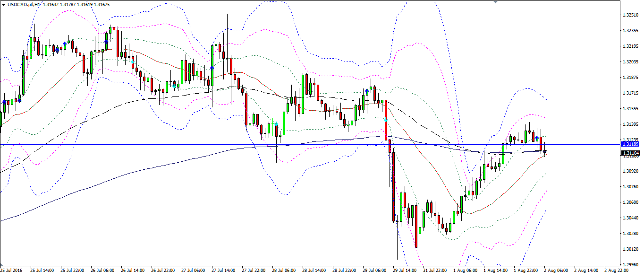Click the 28 Jul 22:00 time label

click(x=344, y=271)
